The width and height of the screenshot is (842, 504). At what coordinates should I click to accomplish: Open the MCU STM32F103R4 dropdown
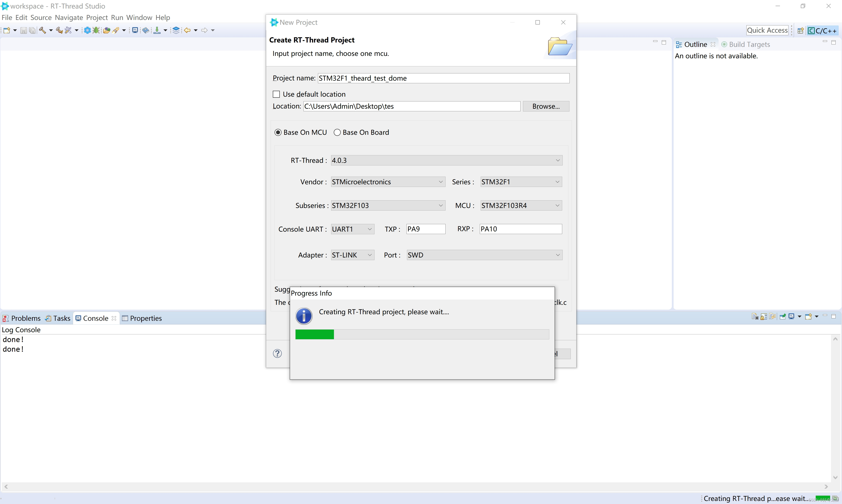coord(521,206)
